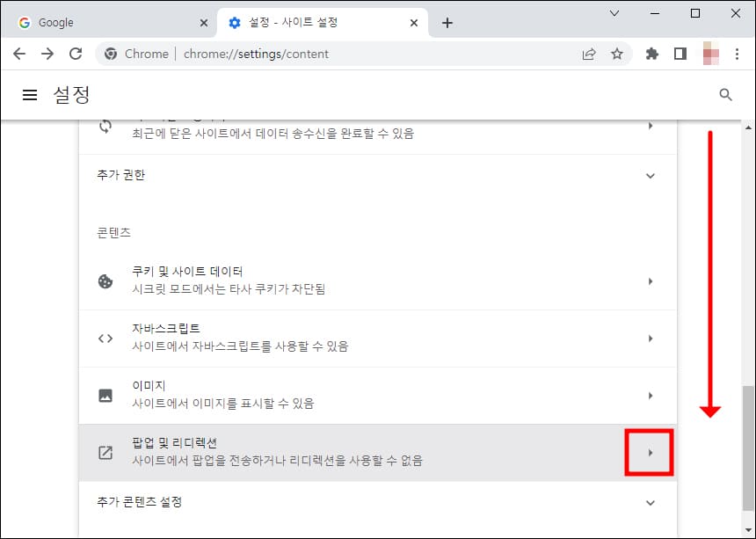Open a new browser tab

pyautogui.click(x=448, y=22)
